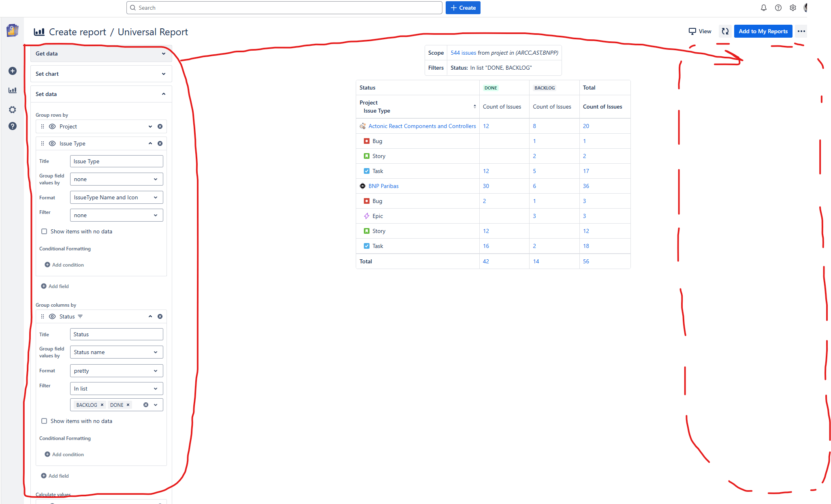
Task: Toggle visibility of the Project grouping
Action: coord(52,126)
